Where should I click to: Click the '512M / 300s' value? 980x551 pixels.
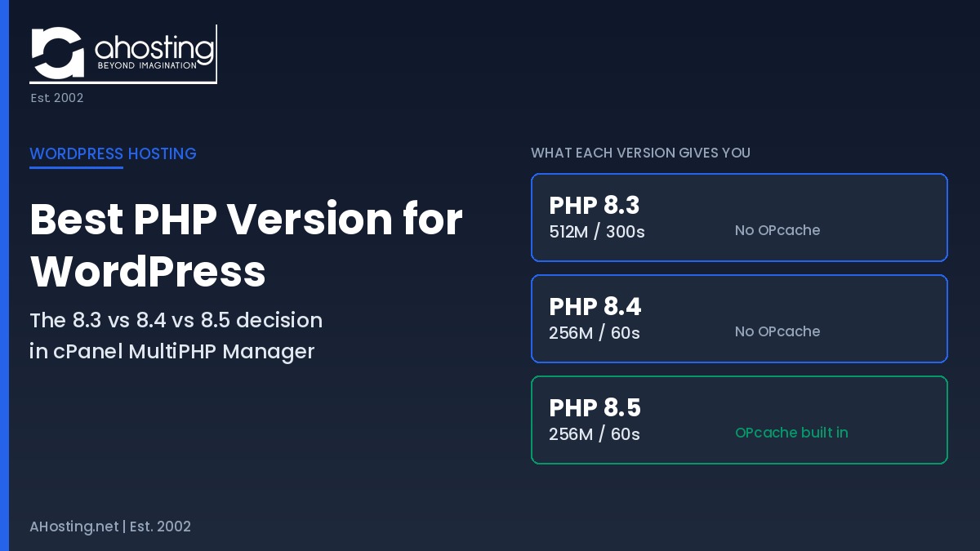pyautogui.click(x=597, y=232)
